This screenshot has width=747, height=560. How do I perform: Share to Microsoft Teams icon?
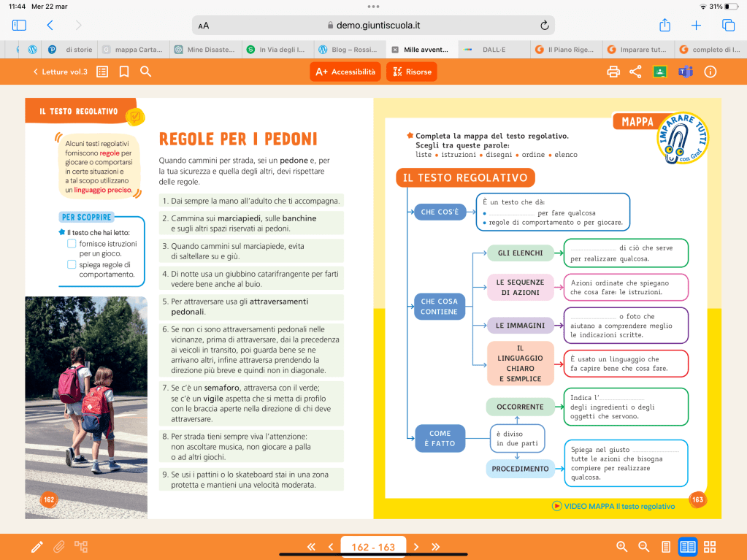(685, 72)
